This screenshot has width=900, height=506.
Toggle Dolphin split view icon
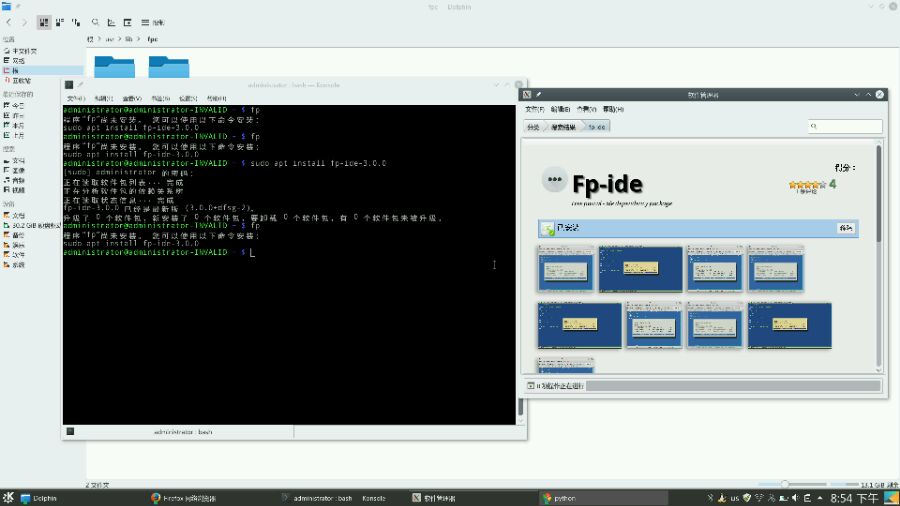click(127, 22)
